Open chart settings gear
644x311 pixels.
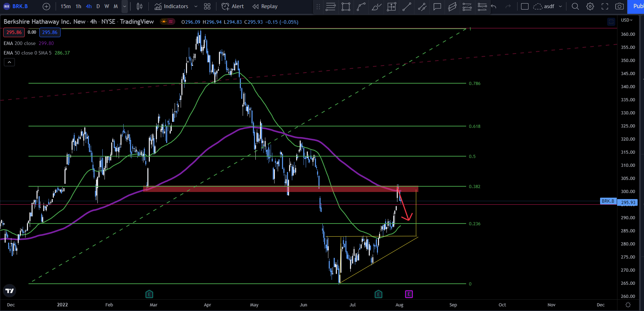tap(590, 6)
